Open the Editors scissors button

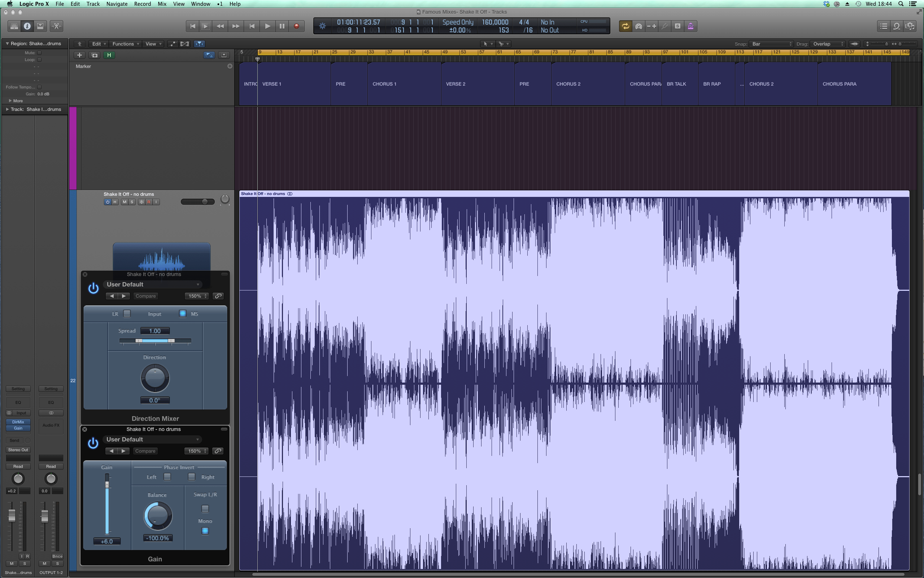pyautogui.click(x=57, y=26)
